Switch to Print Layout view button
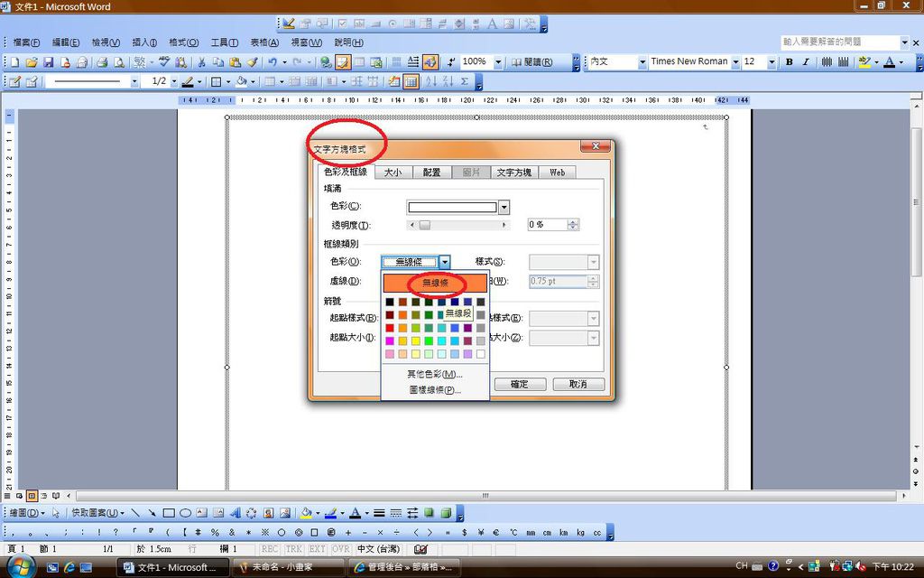The height and width of the screenshot is (578, 924). pos(32,496)
